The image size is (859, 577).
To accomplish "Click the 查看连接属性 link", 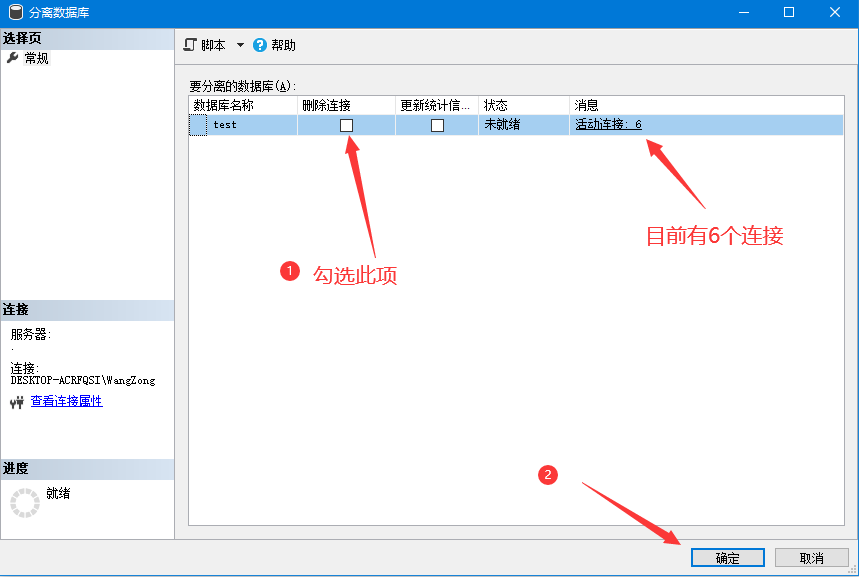I will pos(66,401).
